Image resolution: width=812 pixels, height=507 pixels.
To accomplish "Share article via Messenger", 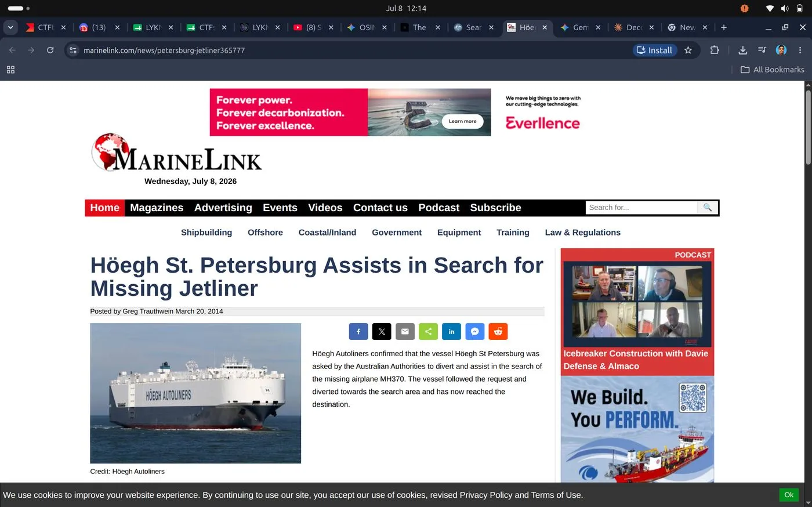I will [474, 332].
